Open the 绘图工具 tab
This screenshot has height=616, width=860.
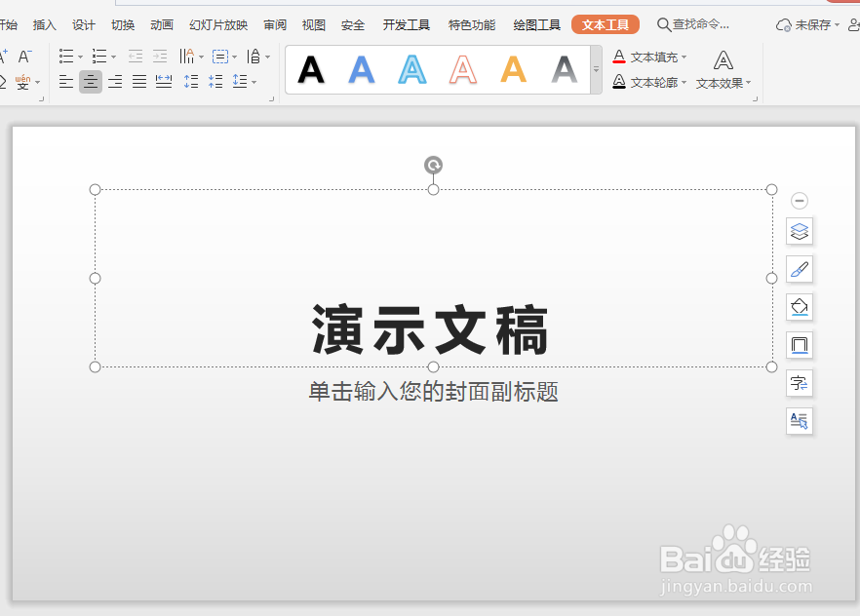[537, 25]
